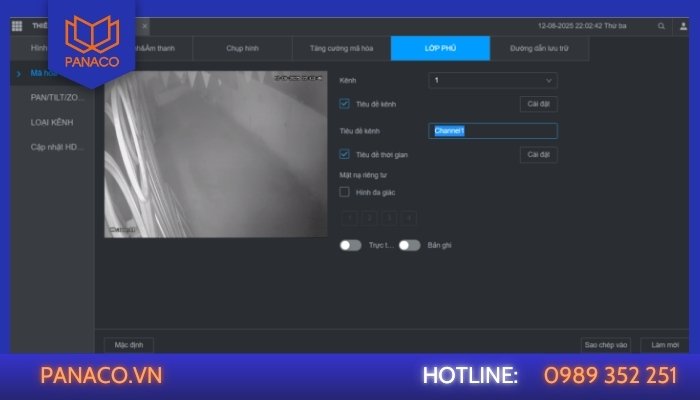Toggle the Trực t... live view switch
Screen dimensions: 700x400
[350, 245]
